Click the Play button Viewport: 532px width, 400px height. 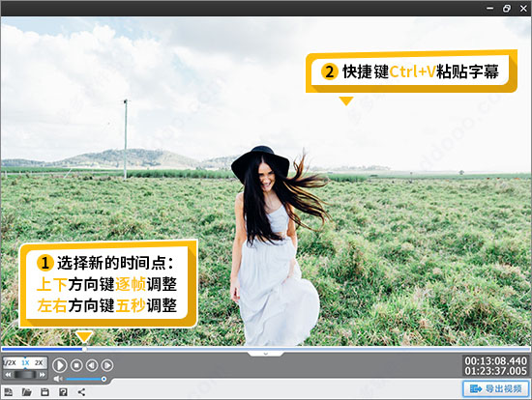(x=60, y=365)
